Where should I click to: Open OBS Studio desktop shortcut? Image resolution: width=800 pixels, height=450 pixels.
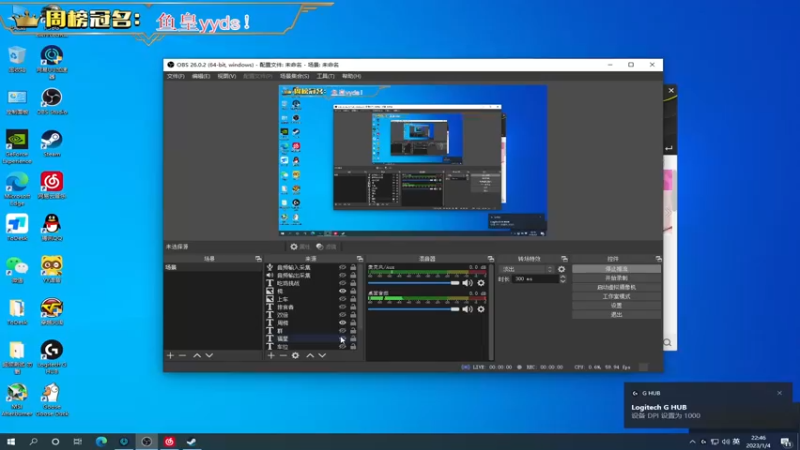tap(52, 101)
